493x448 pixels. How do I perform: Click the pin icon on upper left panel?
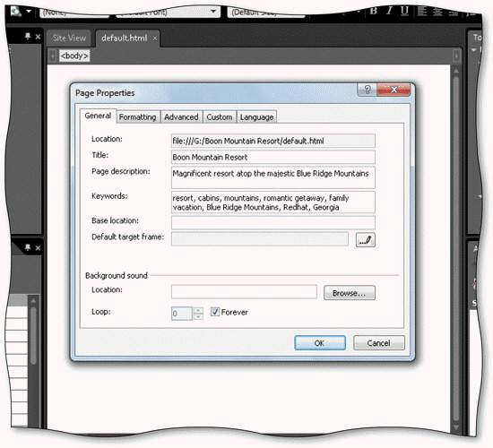(x=28, y=37)
